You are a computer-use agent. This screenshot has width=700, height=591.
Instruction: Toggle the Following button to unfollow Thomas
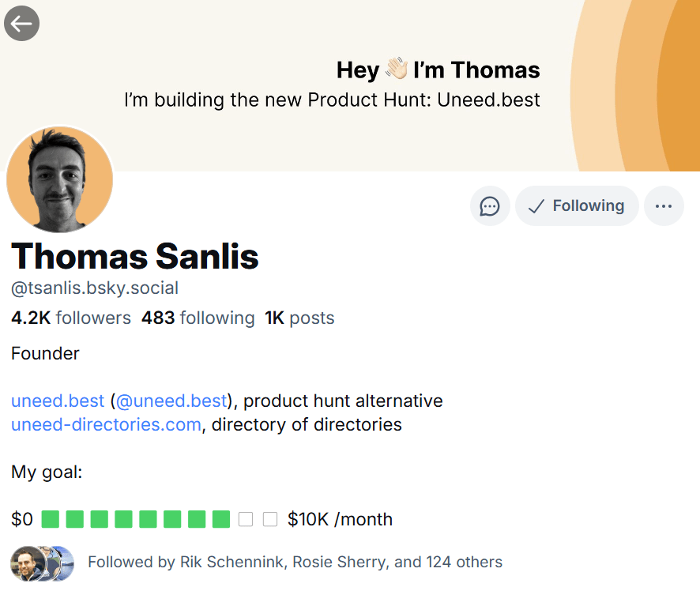coord(577,205)
